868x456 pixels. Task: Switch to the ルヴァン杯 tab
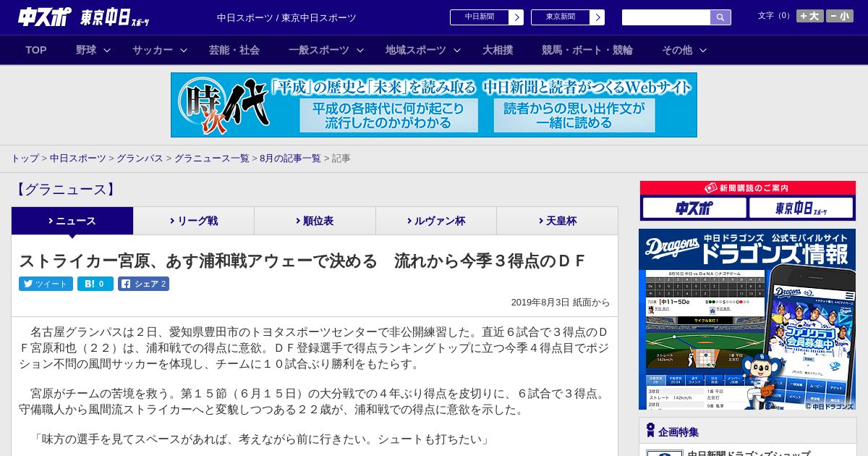tap(436, 221)
